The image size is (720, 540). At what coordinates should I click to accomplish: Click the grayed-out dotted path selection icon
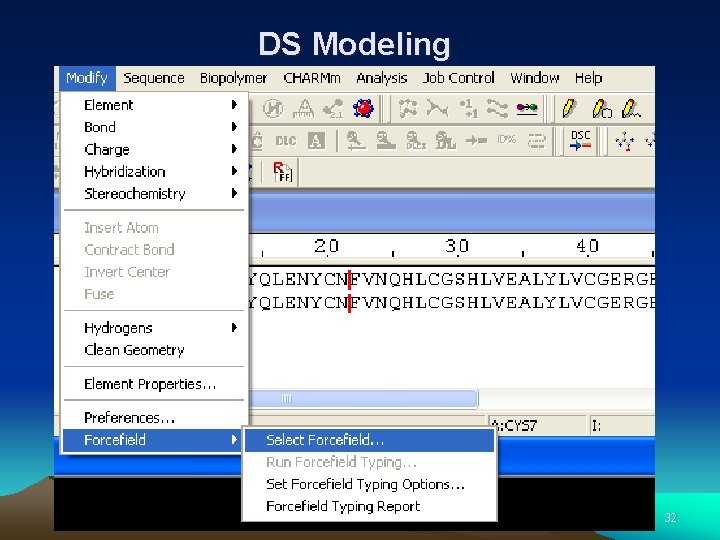(408, 109)
